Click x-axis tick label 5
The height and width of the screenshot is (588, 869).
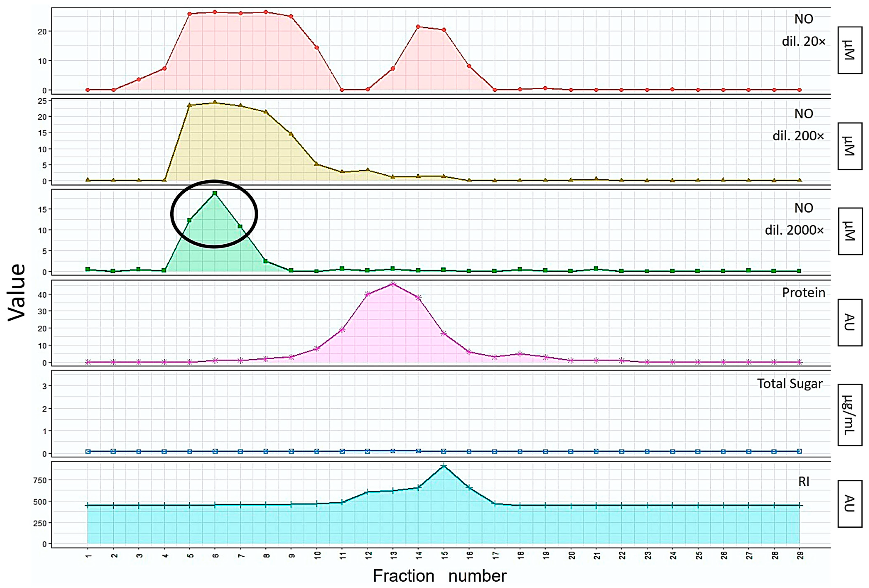190,556
